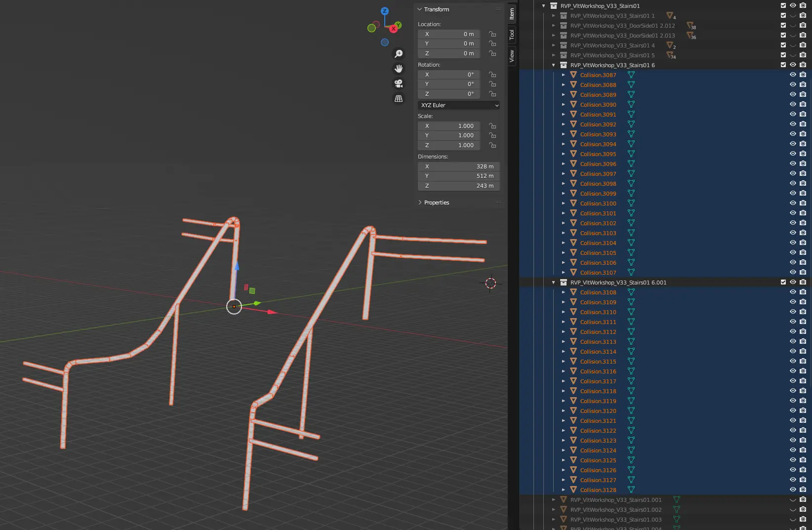Expand Collision.3087 tree row
The image size is (812, 530).
(564, 75)
